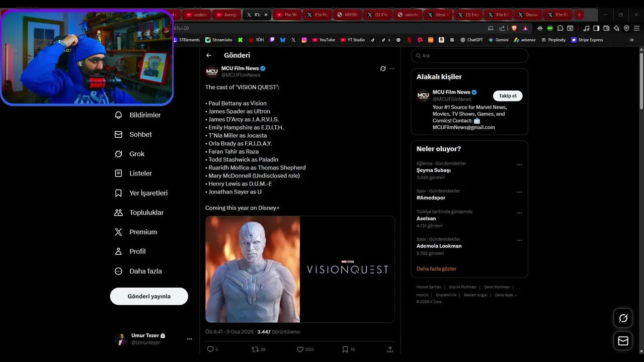Open the Stripe Express bookmark
The width and height of the screenshot is (644, 362).
point(587,40)
